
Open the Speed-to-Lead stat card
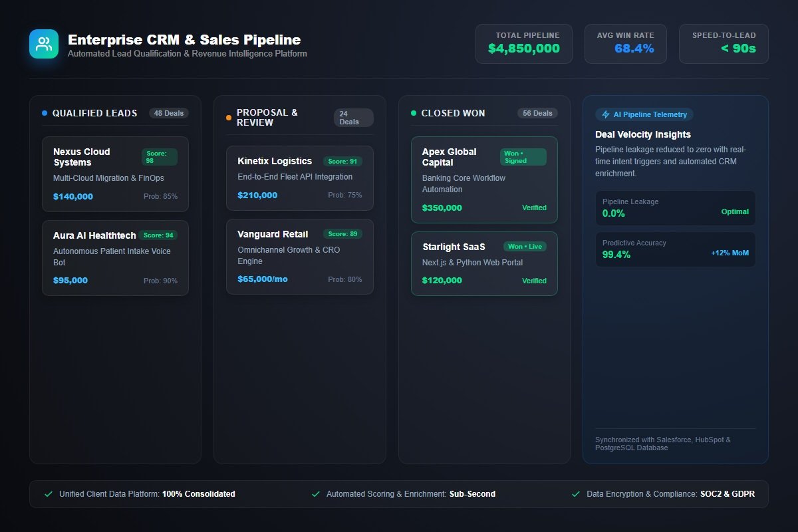point(724,44)
